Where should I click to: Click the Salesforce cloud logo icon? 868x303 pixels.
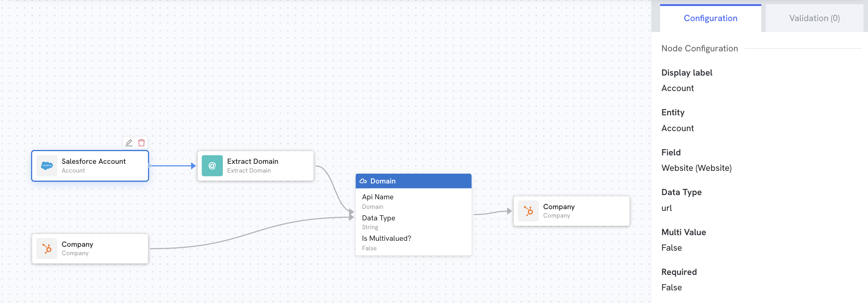(x=47, y=166)
